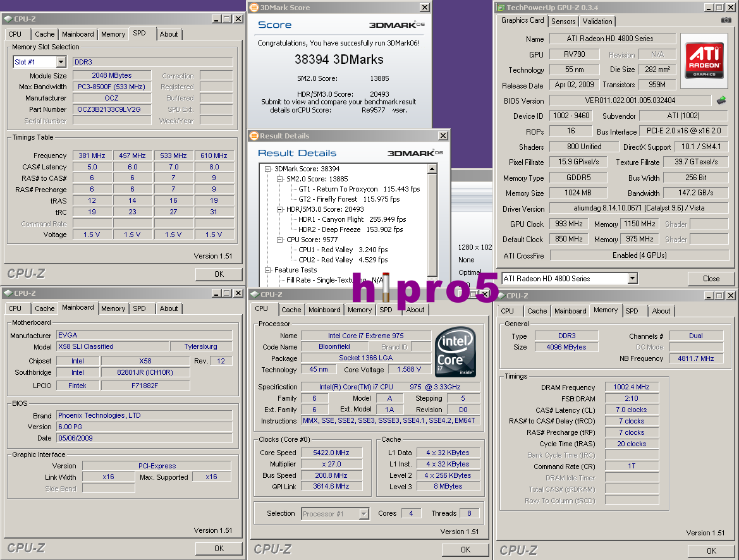Click BIOS Brand Phoenix Technologies, LTD field
This screenshot has height=560, width=739.
click(x=144, y=415)
